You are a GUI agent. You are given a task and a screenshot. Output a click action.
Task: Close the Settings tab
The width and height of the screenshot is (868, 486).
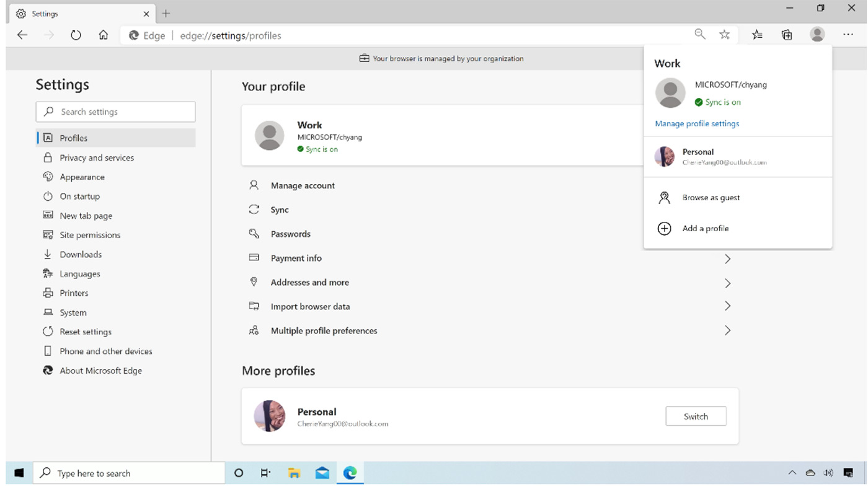146,14
